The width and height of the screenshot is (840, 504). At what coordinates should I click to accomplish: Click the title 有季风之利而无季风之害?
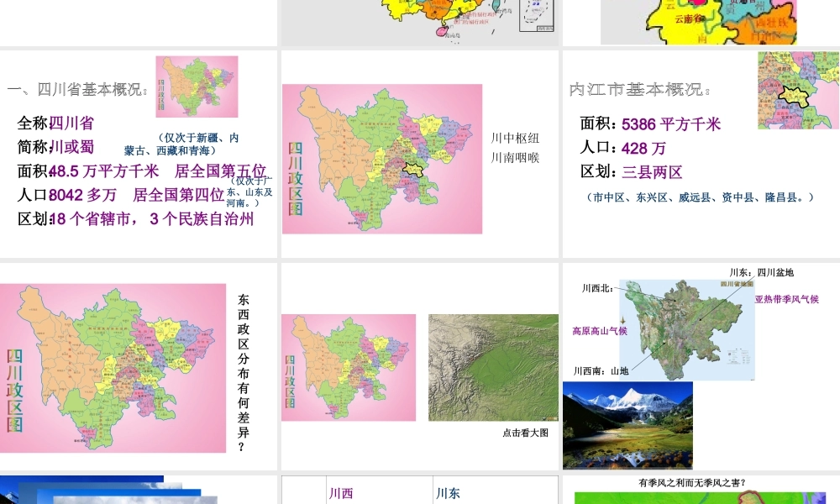point(692,482)
